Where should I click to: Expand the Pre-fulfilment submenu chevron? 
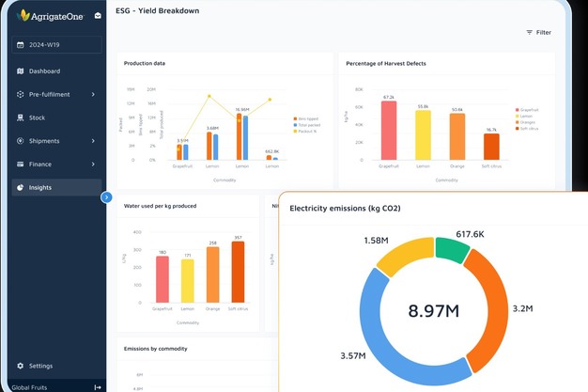[93, 95]
